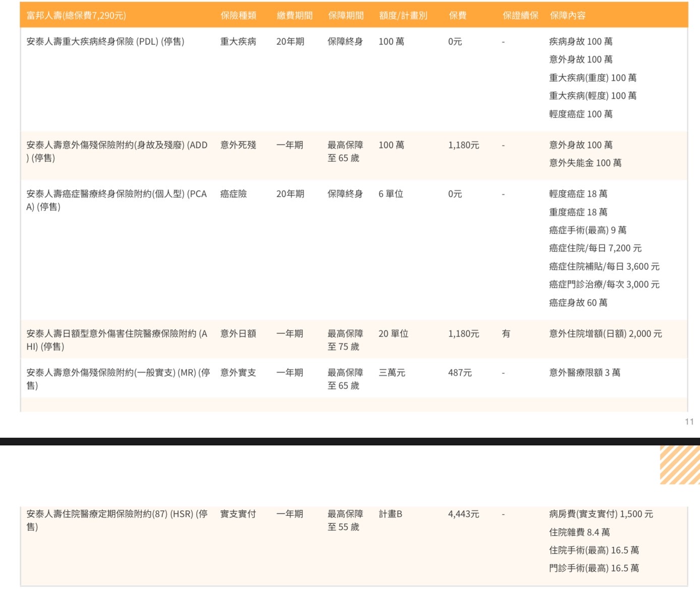Click the 意外日額 insurance type cell
The width and height of the screenshot is (700, 595).
point(238,334)
